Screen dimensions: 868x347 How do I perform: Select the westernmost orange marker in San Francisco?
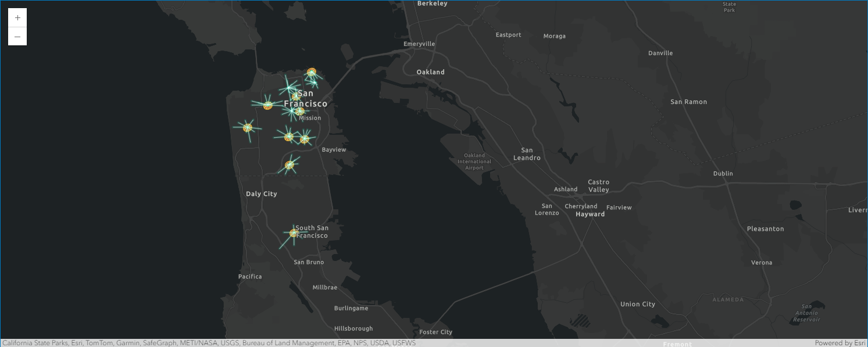pyautogui.click(x=248, y=127)
